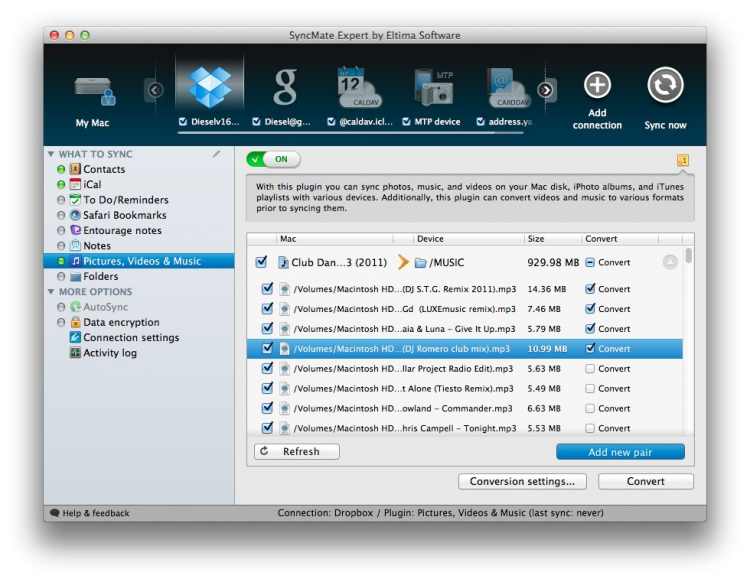The image size is (750, 582).
Task: Uncheck file checkbox for Give It Up.mp3
Action: [267, 329]
